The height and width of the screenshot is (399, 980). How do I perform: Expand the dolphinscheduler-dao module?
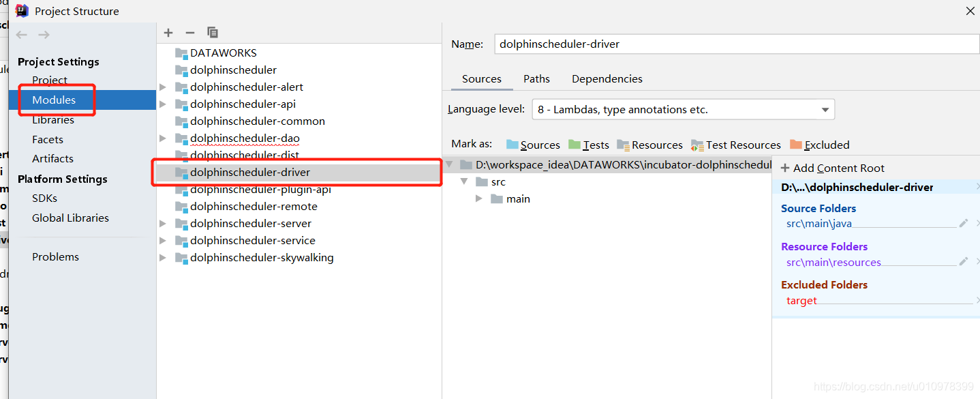pos(163,138)
